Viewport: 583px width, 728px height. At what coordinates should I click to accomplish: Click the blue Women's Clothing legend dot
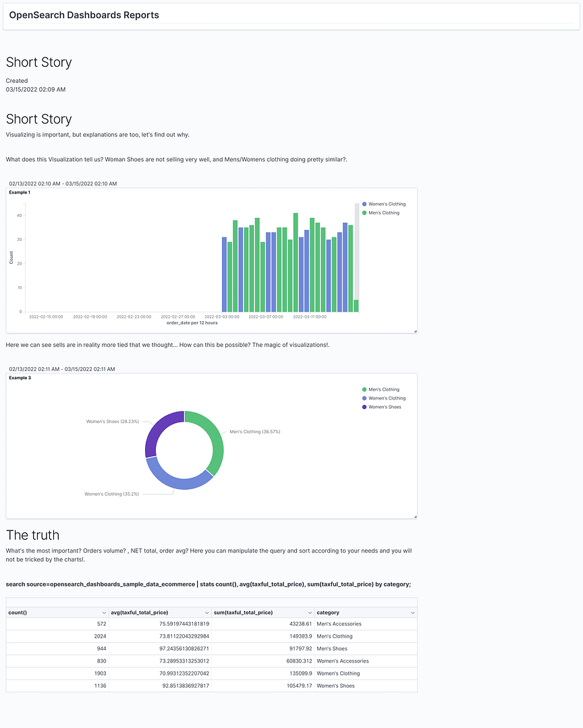[364, 204]
